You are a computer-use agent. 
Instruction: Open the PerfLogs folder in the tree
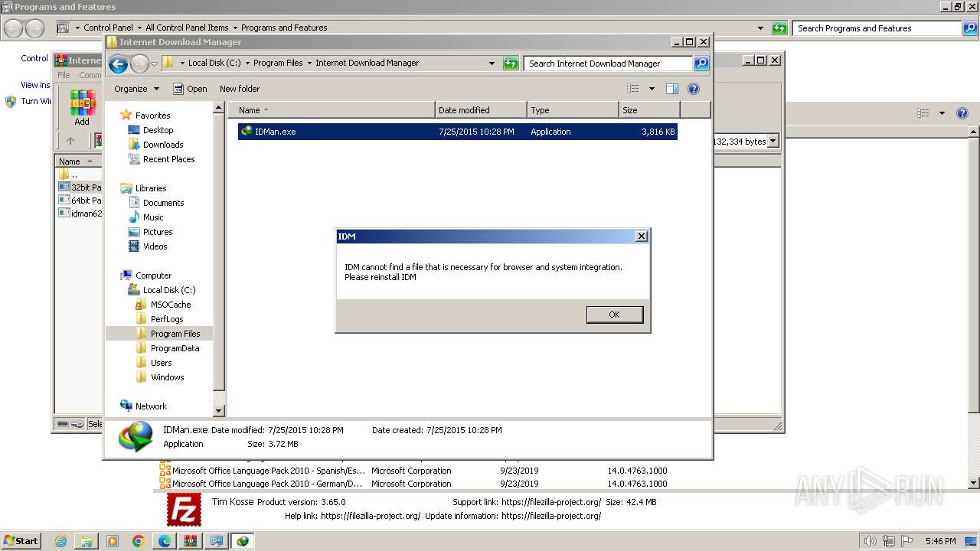166,319
